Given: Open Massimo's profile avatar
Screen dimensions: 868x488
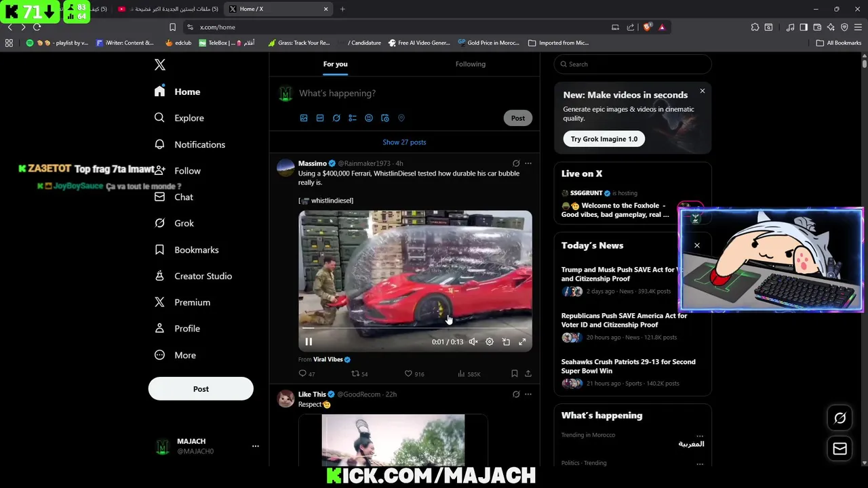Looking at the screenshot, I should (285, 167).
